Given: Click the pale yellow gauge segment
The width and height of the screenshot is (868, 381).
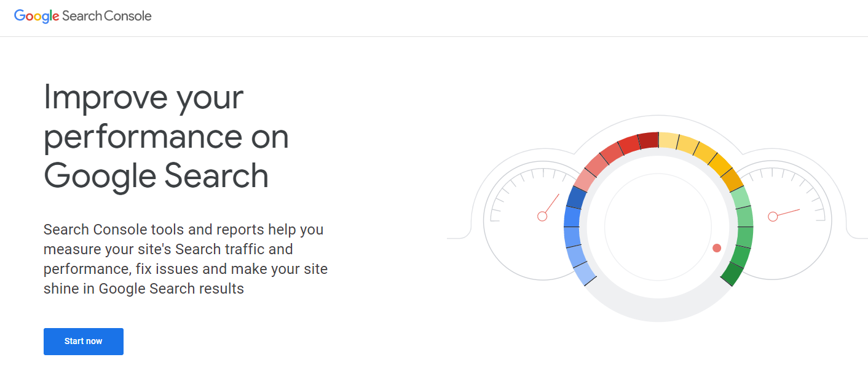Looking at the screenshot, I should click(x=668, y=141).
